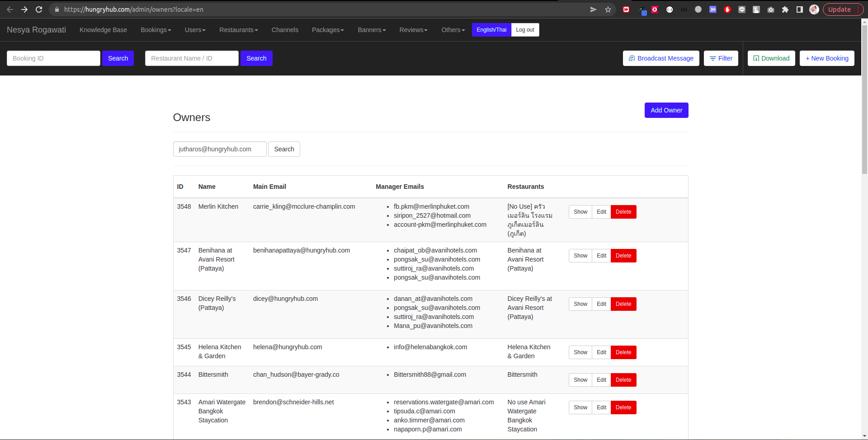Viewport: 868px width, 440px height.
Task: Click the Add Owner button
Action: pyautogui.click(x=666, y=110)
